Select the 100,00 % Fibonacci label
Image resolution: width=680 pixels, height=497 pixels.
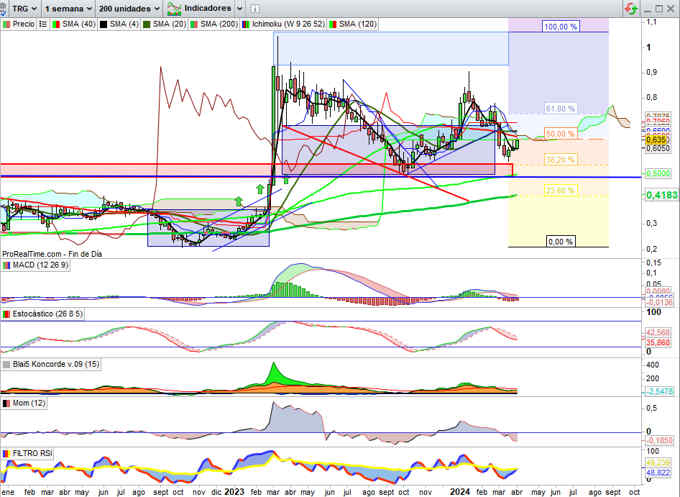click(561, 26)
